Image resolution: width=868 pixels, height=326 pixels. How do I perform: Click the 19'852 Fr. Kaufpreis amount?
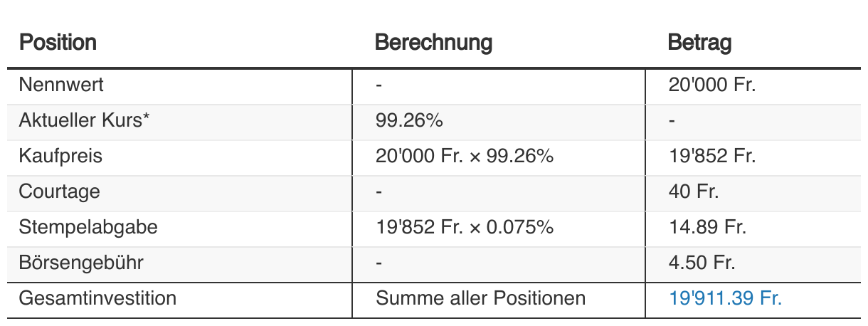tap(711, 156)
